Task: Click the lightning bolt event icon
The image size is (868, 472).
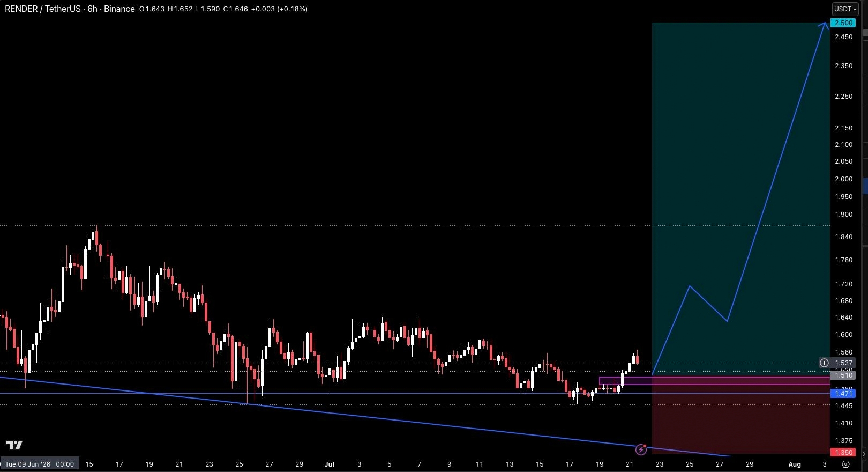Action: (x=641, y=449)
